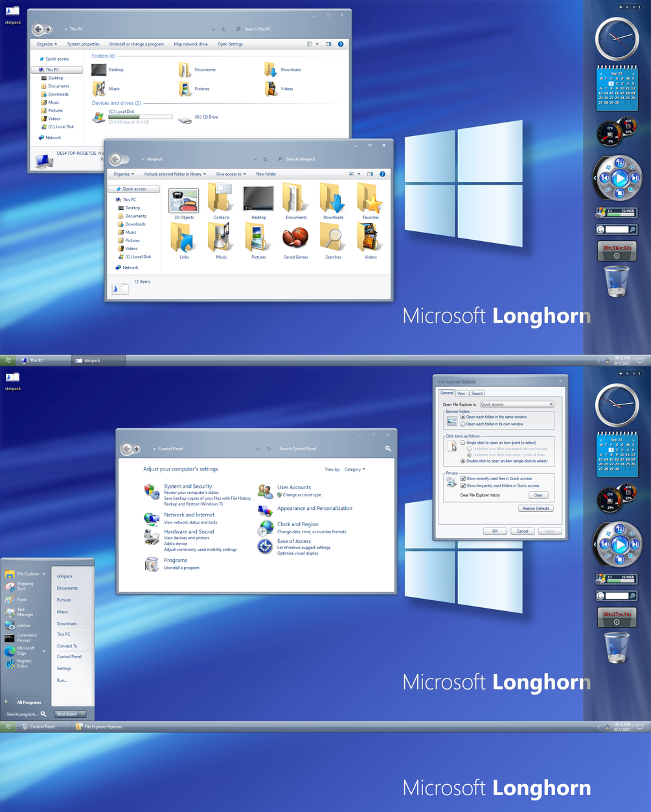Open the Organize dropdown in This PC window
The height and width of the screenshot is (812, 651).
pyautogui.click(x=47, y=44)
